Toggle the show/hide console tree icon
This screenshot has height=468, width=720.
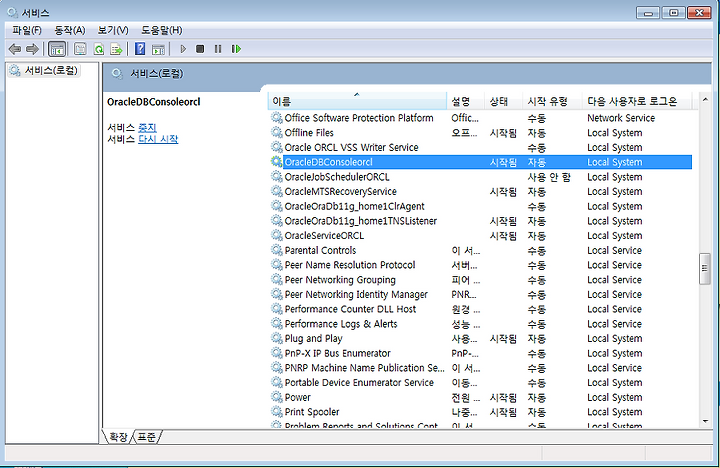(57, 49)
